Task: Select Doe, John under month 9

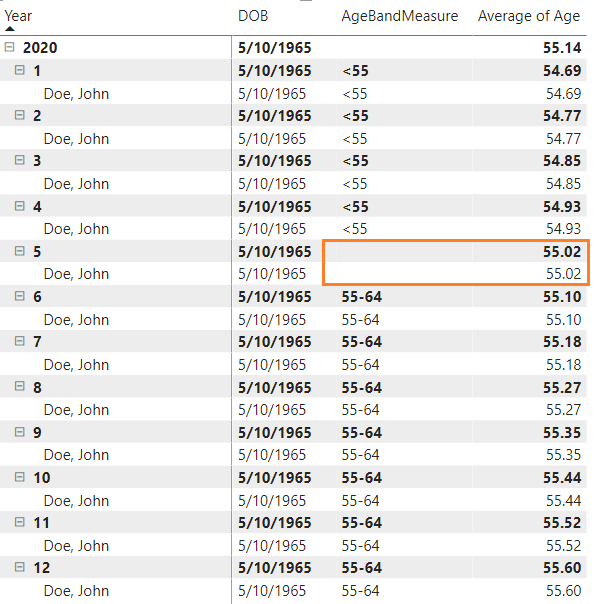Action: (x=76, y=455)
